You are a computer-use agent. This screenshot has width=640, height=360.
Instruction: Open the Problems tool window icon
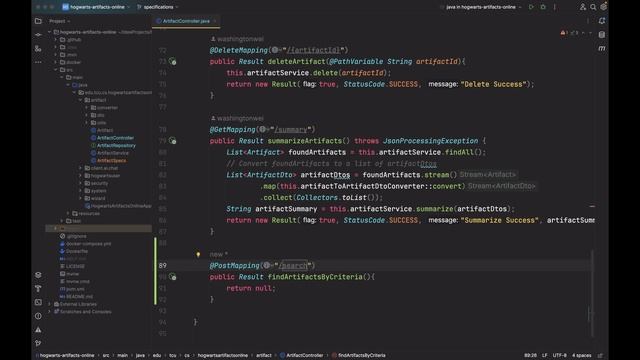click(38, 316)
